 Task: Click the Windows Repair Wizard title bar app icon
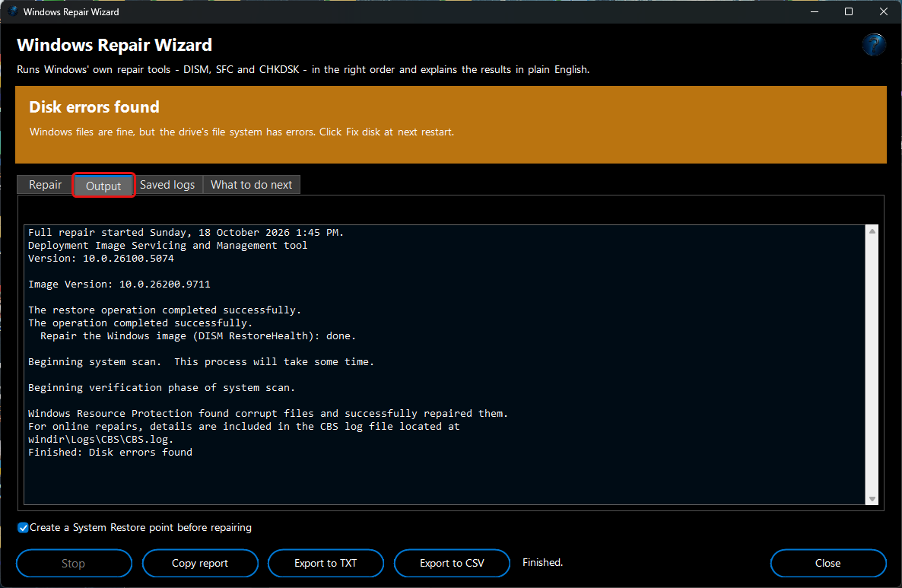(x=13, y=11)
